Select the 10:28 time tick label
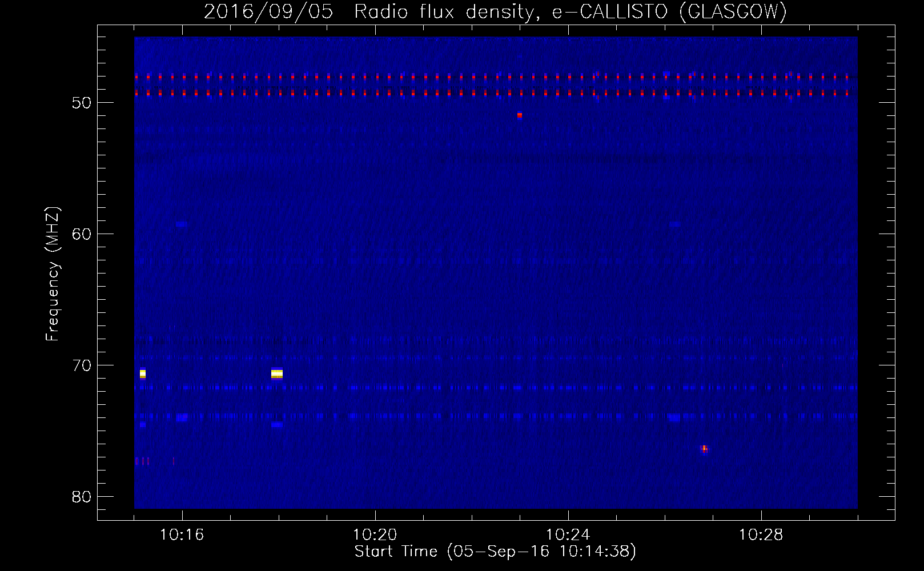The width and height of the screenshot is (924, 571). point(761,535)
